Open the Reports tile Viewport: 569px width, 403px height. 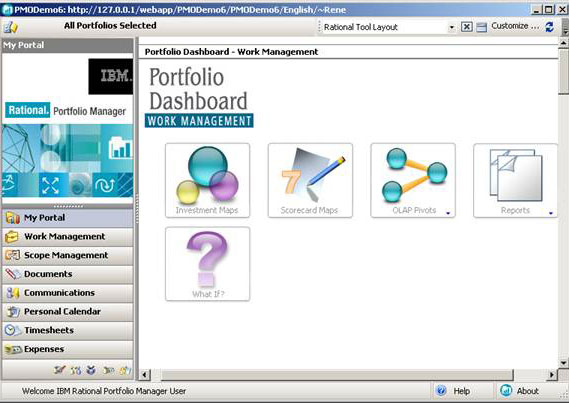coord(515,180)
